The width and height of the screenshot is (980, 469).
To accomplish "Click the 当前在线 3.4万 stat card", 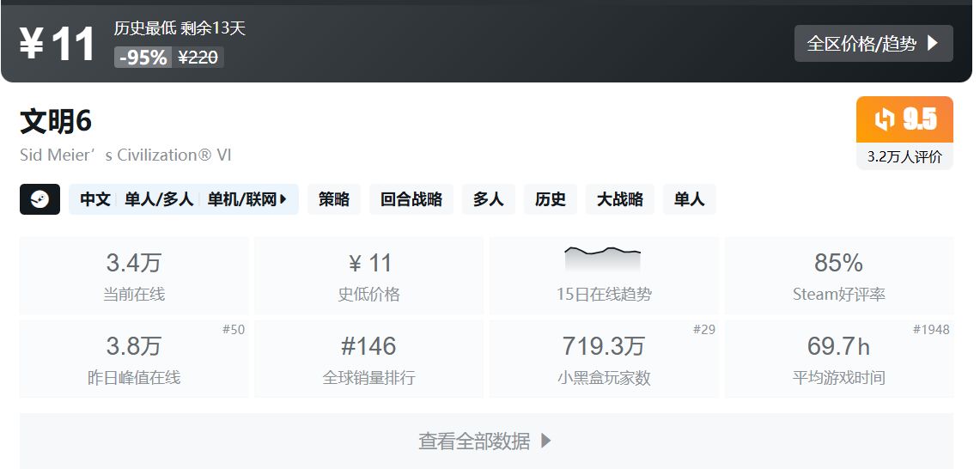I will point(134,276).
